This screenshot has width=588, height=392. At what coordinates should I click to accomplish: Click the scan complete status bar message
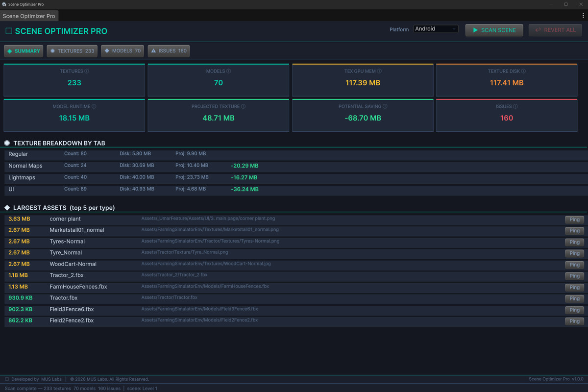point(81,389)
